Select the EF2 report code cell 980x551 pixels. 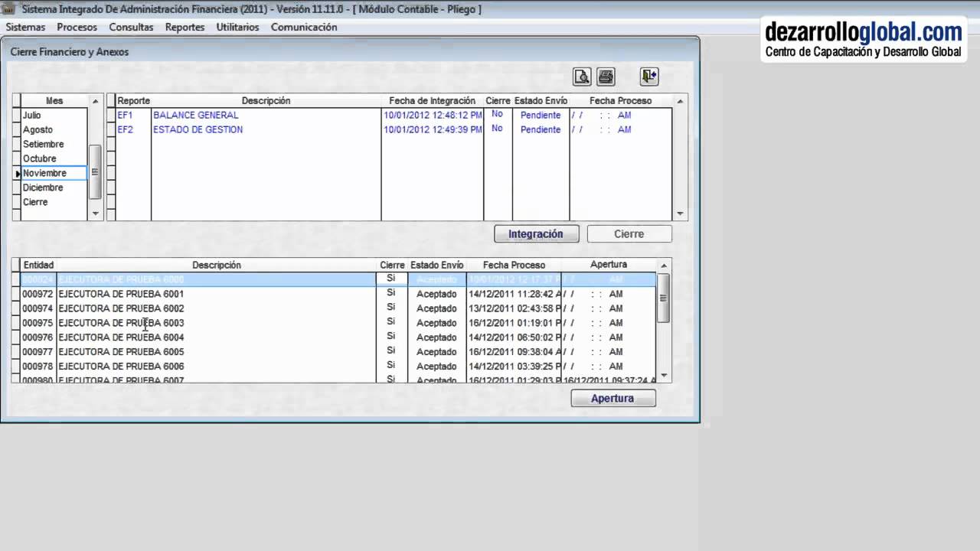click(132, 130)
